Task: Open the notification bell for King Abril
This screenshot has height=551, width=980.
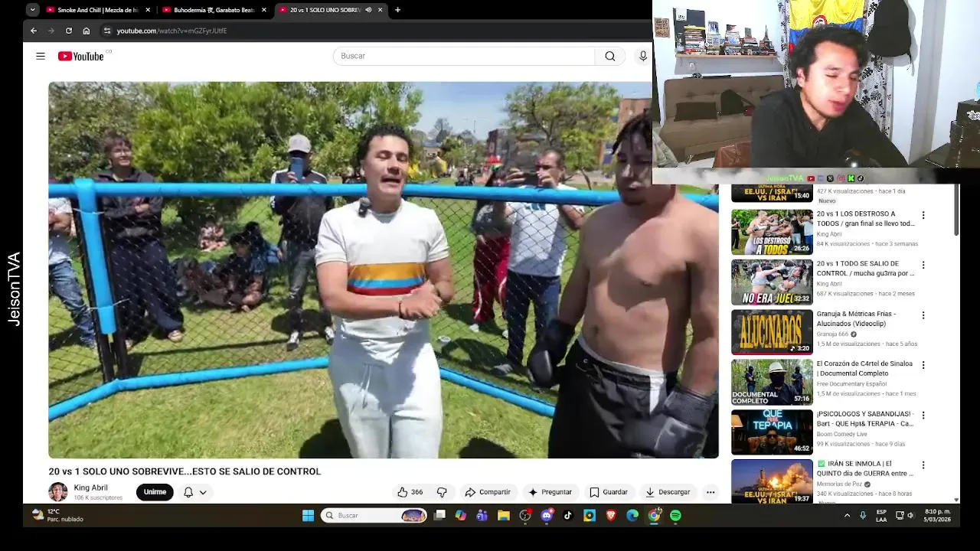Action: click(x=188, y=492)
